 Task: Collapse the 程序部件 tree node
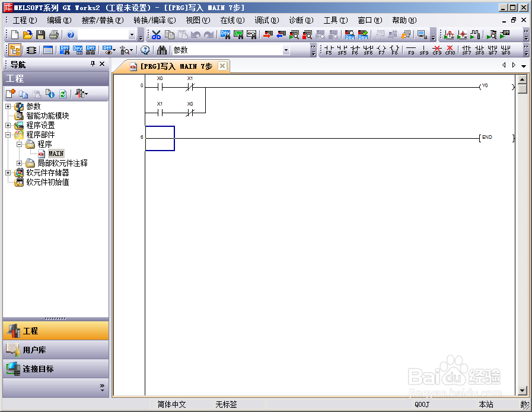click(8, 135)
